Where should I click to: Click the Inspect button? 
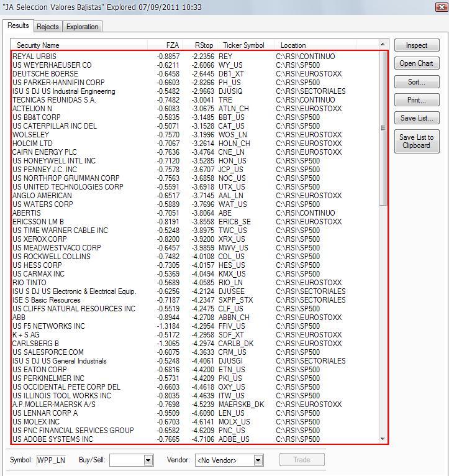click(417, 45)
